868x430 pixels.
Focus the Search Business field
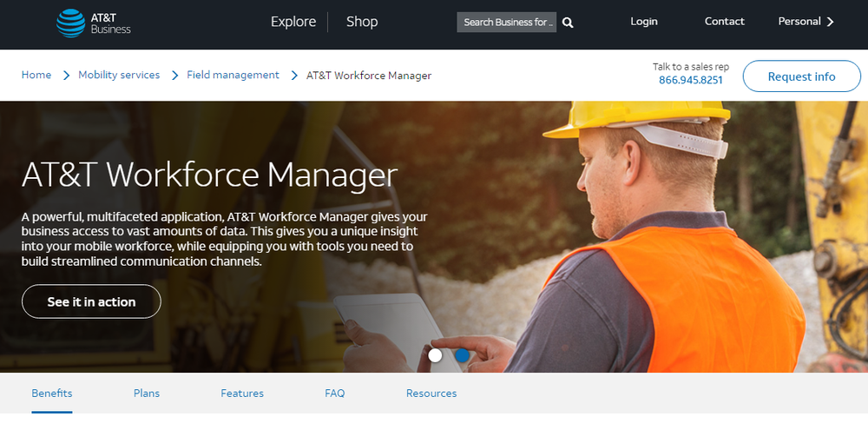coord(507,23)
